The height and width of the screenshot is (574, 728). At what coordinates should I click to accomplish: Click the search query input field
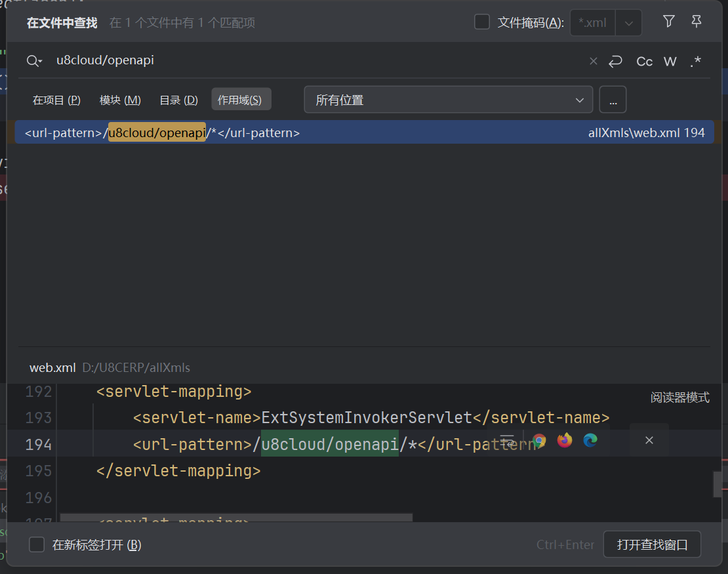315,60
